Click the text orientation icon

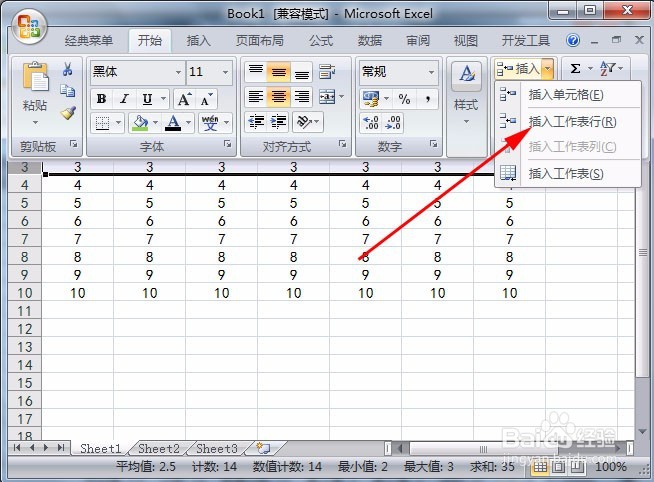click(304, 122)
